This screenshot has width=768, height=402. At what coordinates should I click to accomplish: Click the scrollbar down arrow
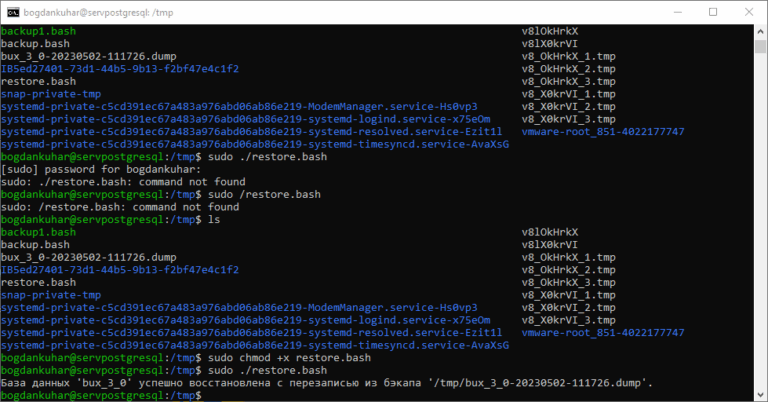coord(758,393)
